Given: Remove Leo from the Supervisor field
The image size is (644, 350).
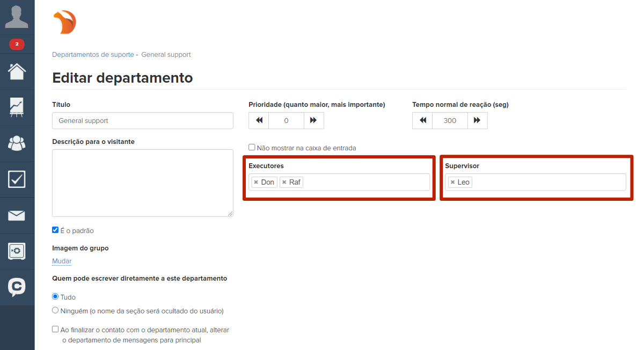Looking at the screenshot, I should [452, 182].
